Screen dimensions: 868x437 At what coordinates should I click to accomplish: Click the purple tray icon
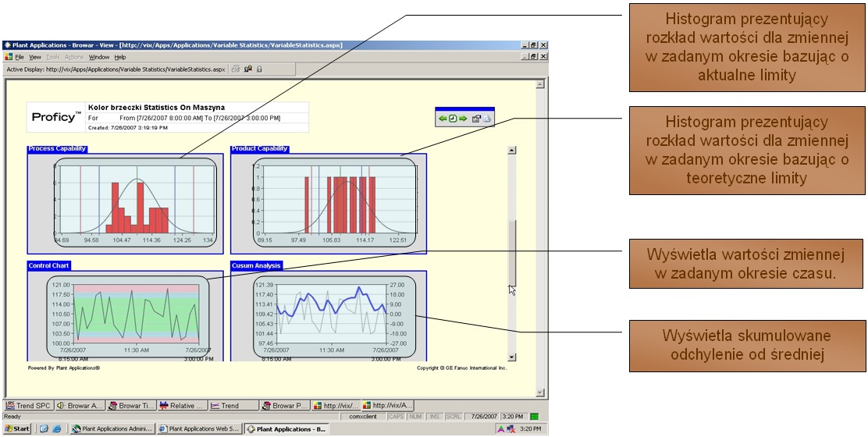pyautogui.click(x=500, y=428)
